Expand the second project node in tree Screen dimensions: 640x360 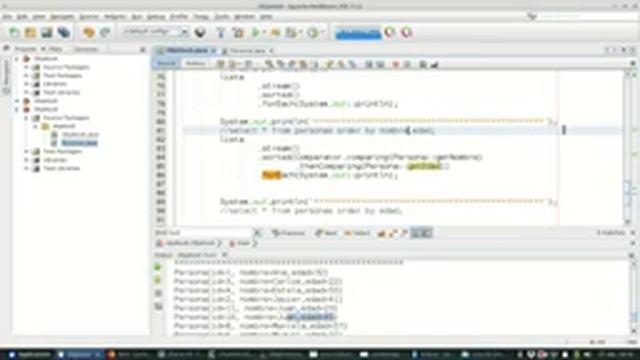(x=17, y=101)
